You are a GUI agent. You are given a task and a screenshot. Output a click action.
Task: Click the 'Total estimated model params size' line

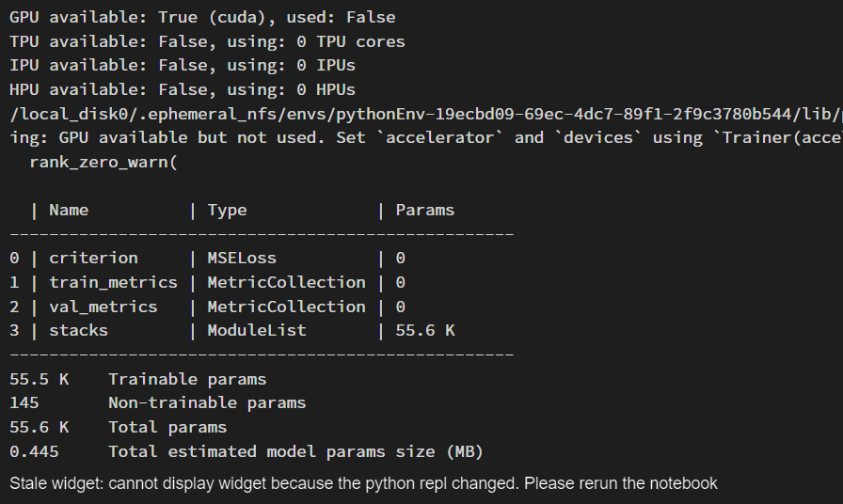[x=295, y=452]
